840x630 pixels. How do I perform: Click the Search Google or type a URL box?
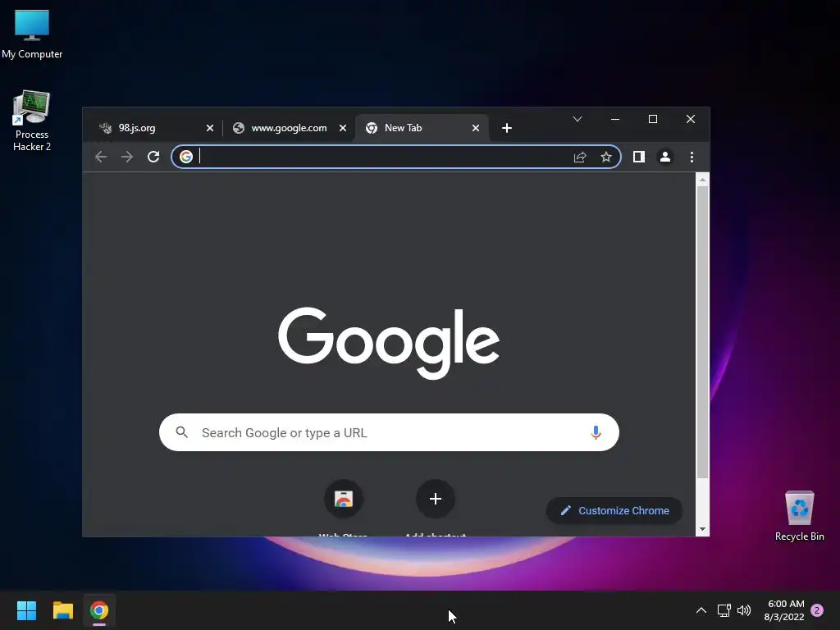389,432
